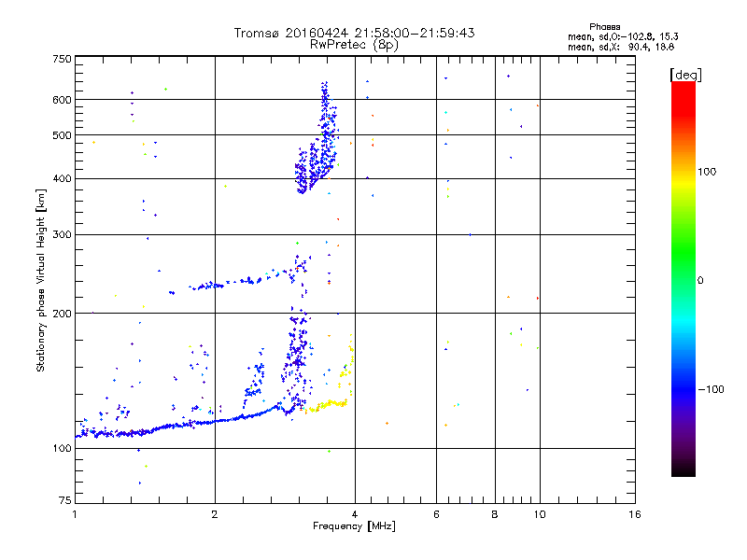Click the y-axis tick label "100" on the height axis

pos(62,449)
